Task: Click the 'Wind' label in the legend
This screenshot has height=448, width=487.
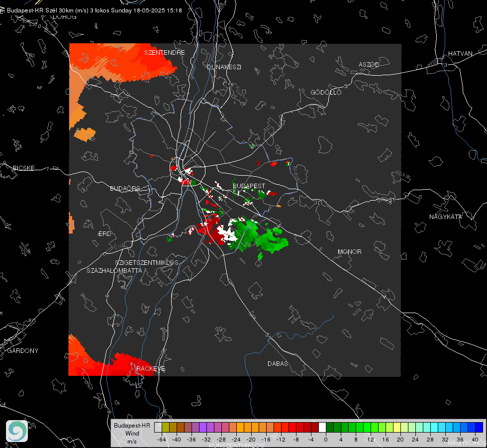Action: [x=132, y=434]
